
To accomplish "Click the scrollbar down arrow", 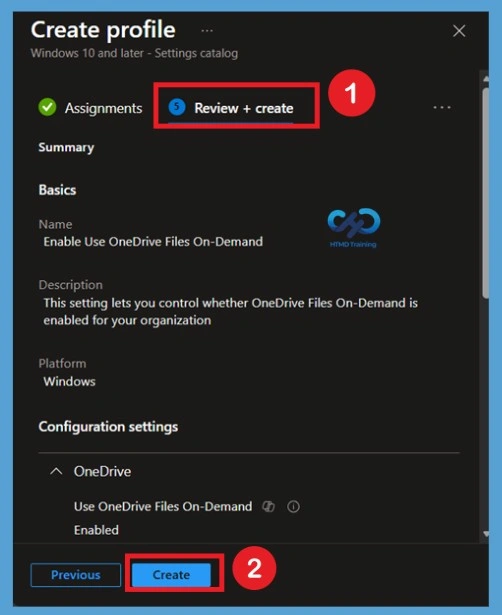I will tap(486, 534).
